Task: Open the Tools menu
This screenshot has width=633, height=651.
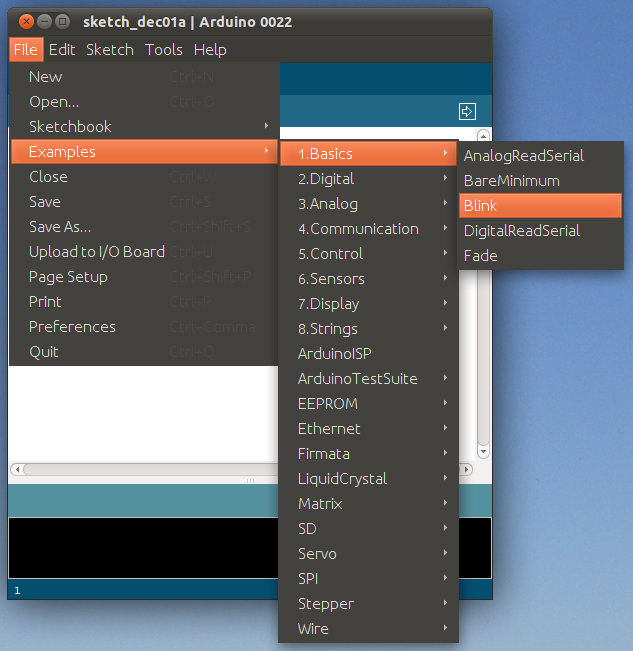Action: [164, 49]
